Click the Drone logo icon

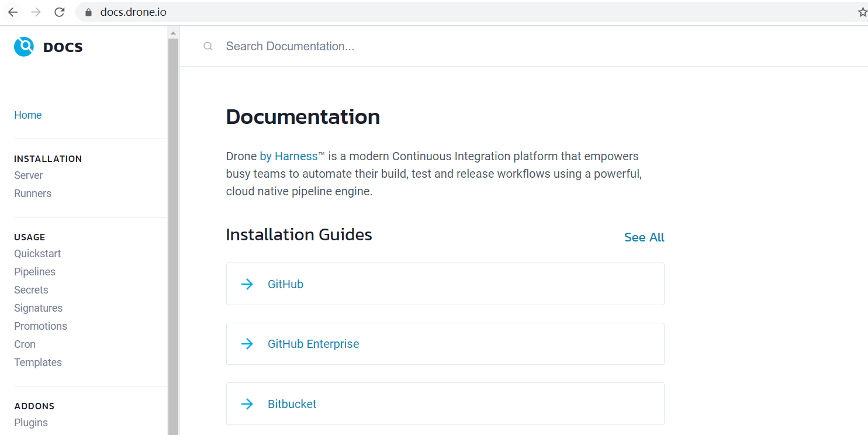tap(24, 47)
